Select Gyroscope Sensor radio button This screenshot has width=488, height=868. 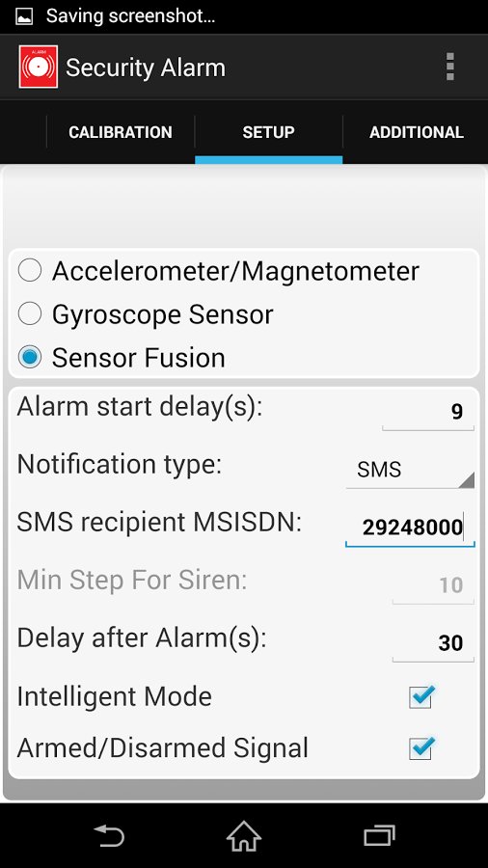click(x=30, y=313)
